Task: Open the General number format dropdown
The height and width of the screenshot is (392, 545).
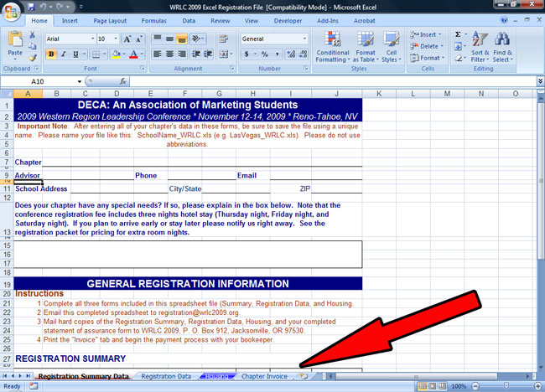Action: (304, 39)
